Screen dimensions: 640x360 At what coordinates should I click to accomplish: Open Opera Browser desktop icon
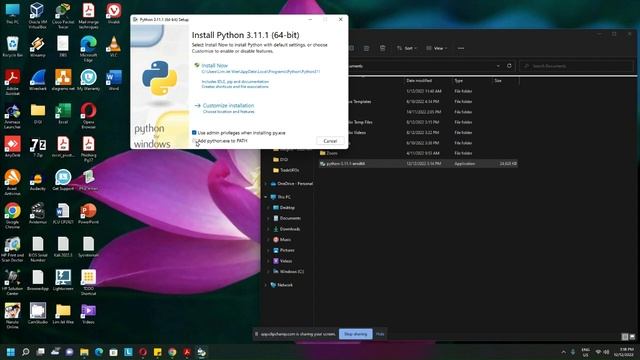(88, 116)
